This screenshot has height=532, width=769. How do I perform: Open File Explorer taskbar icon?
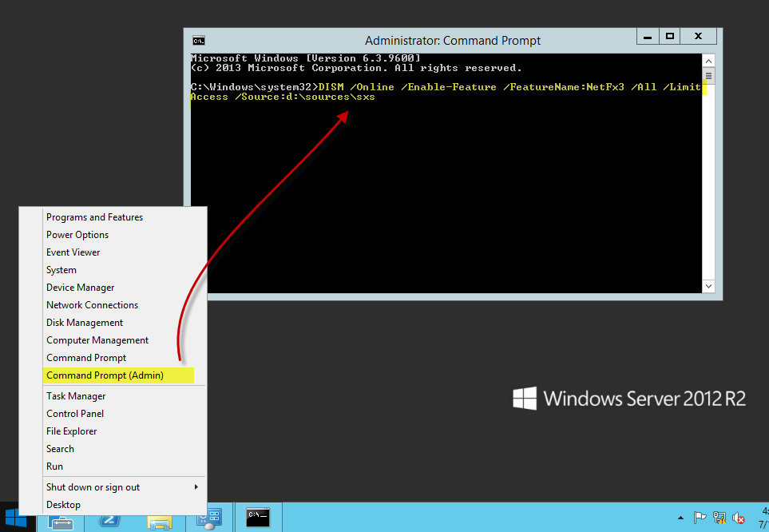coord(160,523)
